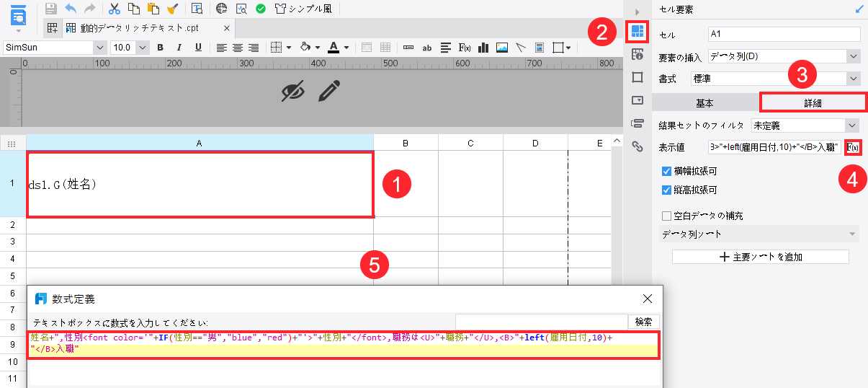Cut selection with scissors icon
The height and width of the screenshot is (388, 868).
[x=115, y=9]
